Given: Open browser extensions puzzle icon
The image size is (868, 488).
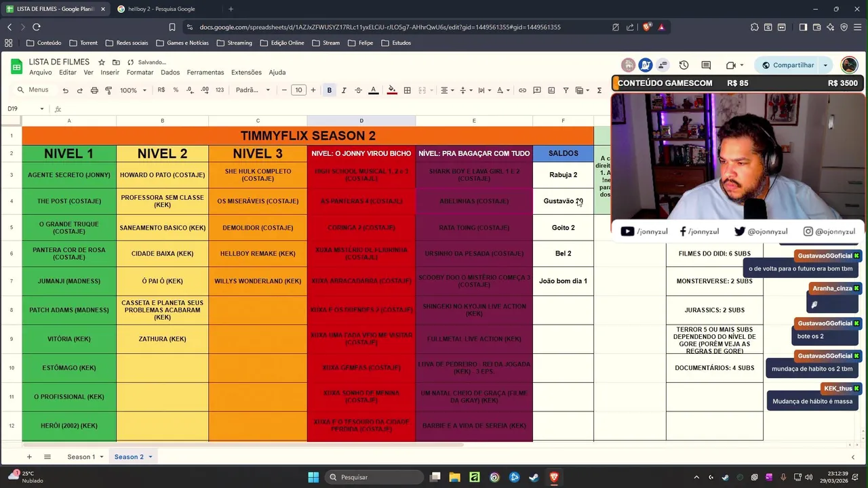Looking at the screenshot, I should tap(755, 27).
